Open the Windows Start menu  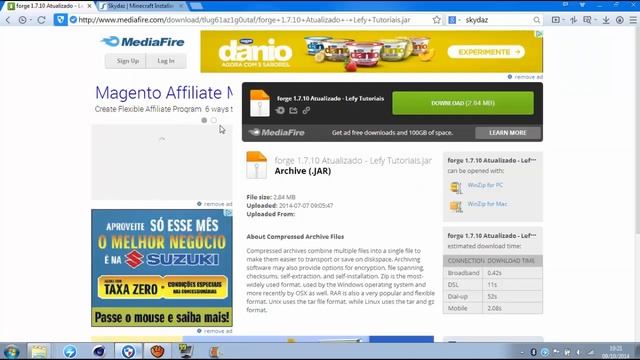[x=11, y=351]
